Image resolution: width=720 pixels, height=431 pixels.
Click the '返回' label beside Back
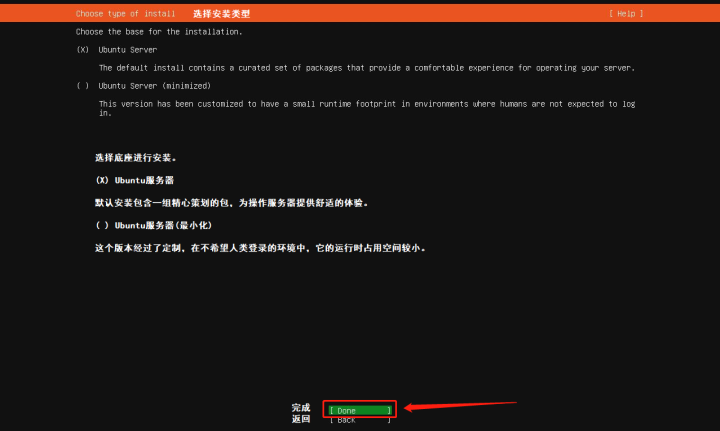click(301, 419)
